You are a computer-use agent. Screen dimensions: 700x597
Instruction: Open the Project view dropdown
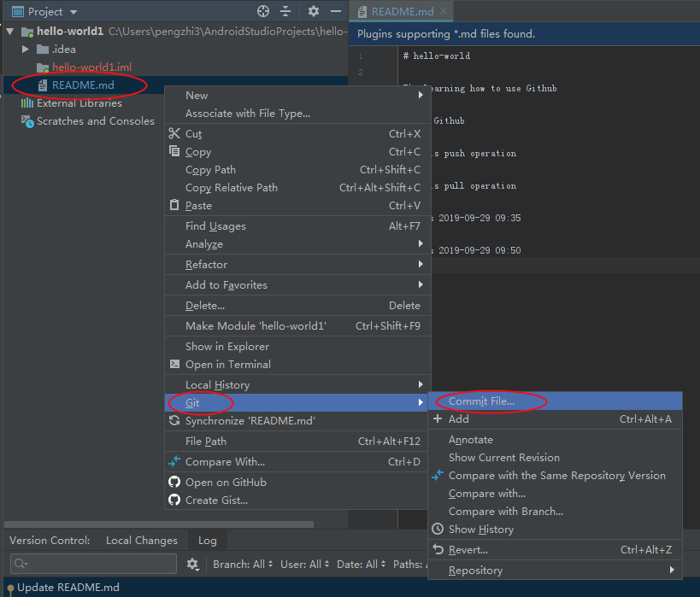74,12
